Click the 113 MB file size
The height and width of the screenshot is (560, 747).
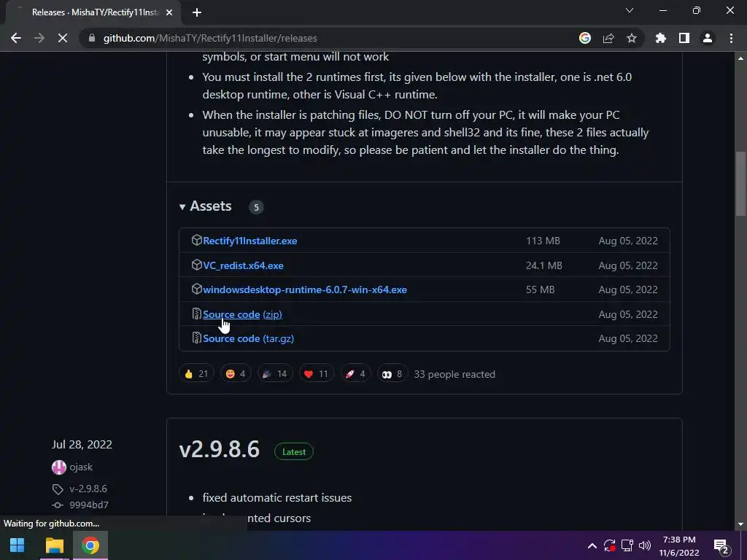[x=543, y=241]
